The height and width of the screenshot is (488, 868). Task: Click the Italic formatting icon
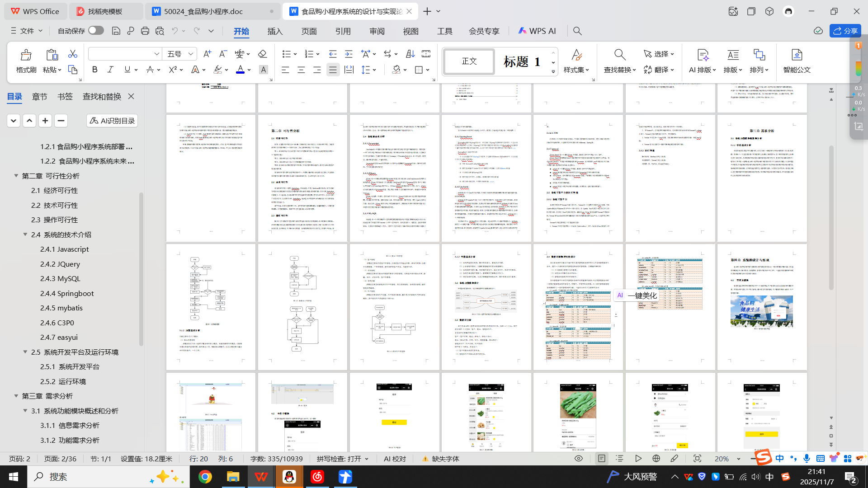click(x=110, y=70)
